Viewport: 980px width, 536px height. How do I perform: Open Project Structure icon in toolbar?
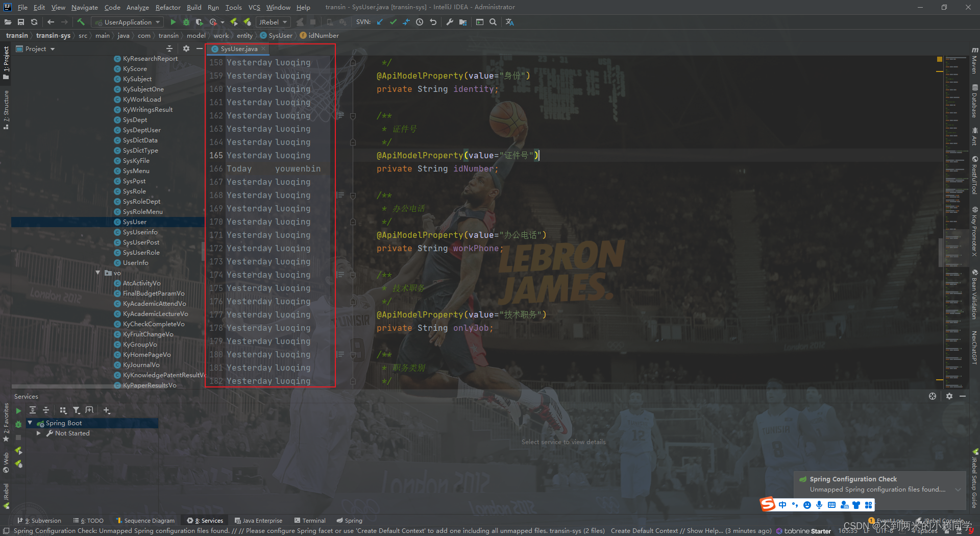point(463,22)
